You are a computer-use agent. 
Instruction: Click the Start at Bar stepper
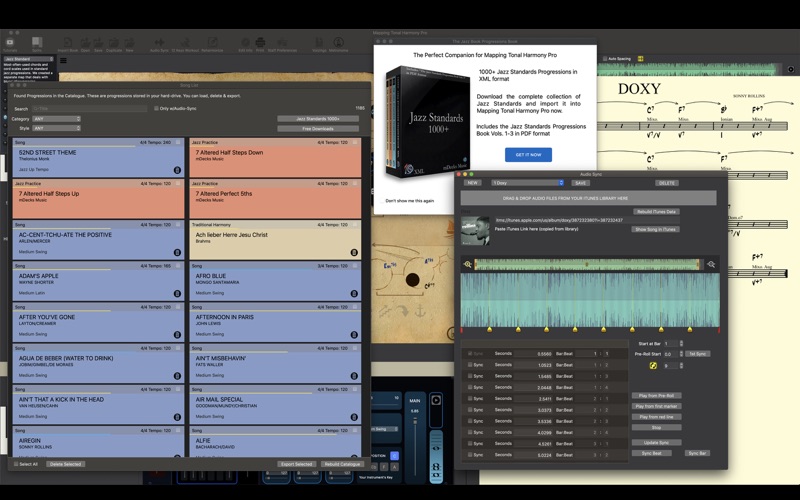click(x=681, y=343)
